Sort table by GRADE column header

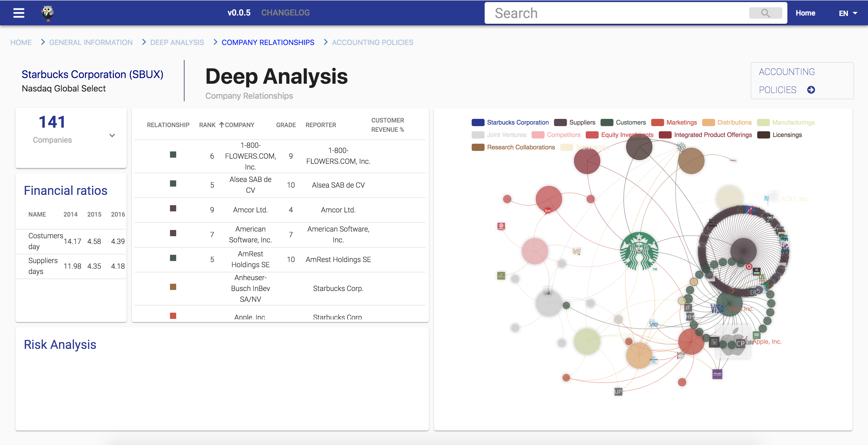click(286, 125)
